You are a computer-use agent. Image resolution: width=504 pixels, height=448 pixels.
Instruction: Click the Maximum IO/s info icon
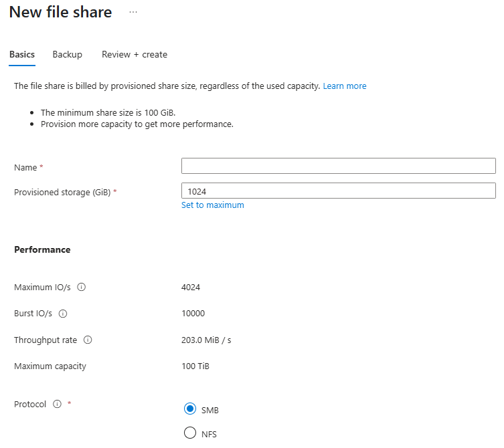pos(82,288)
